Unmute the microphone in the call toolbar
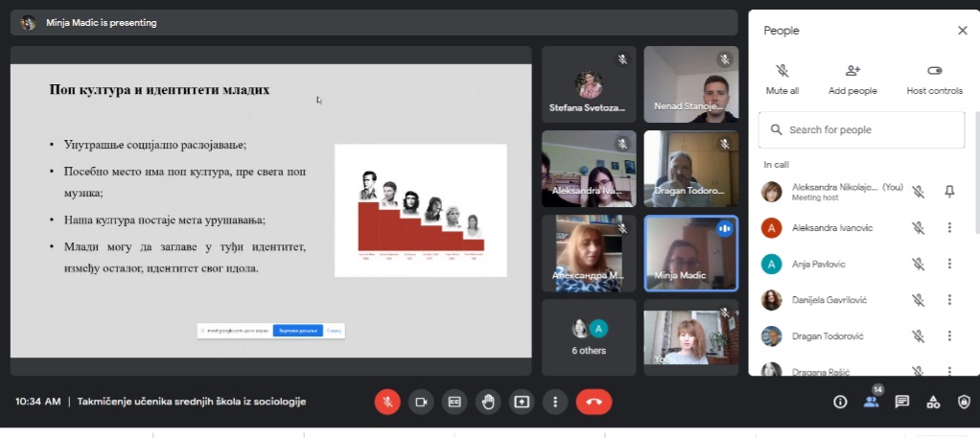This screenshot has height=438, width=980. [x=387, y=402]
